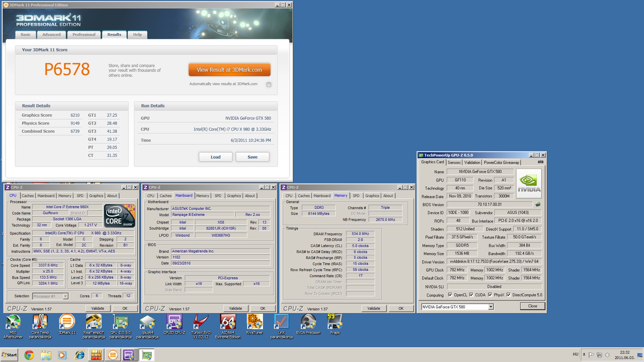Launch Google Chrome from the taskbar
Image resolution: width=644 pixels, height=362 pixels.
(29, 355)
